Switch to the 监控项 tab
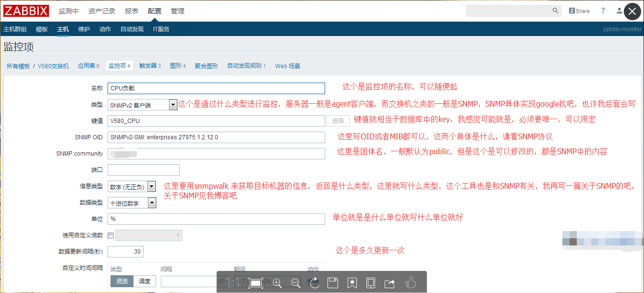 (x=119, y=66)
